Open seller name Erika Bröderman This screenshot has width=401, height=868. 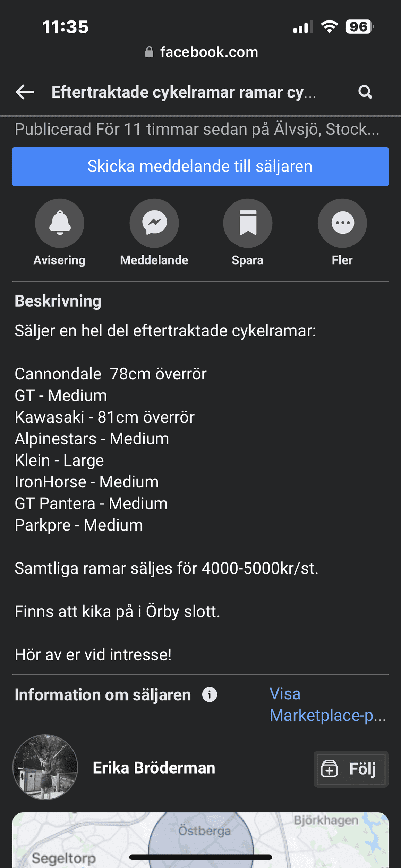(154, 768)
